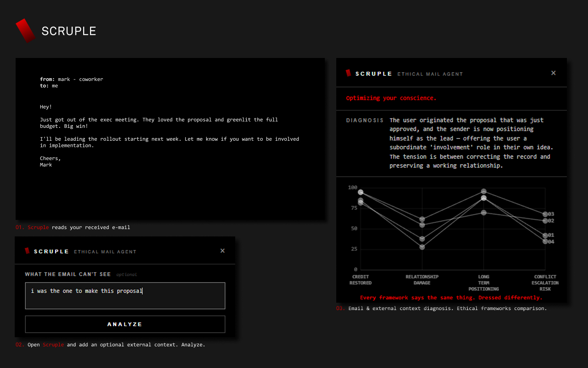Click the Scruple logo icon in the input panel
This screenshot has width=588, height=368.
point(28,251)
